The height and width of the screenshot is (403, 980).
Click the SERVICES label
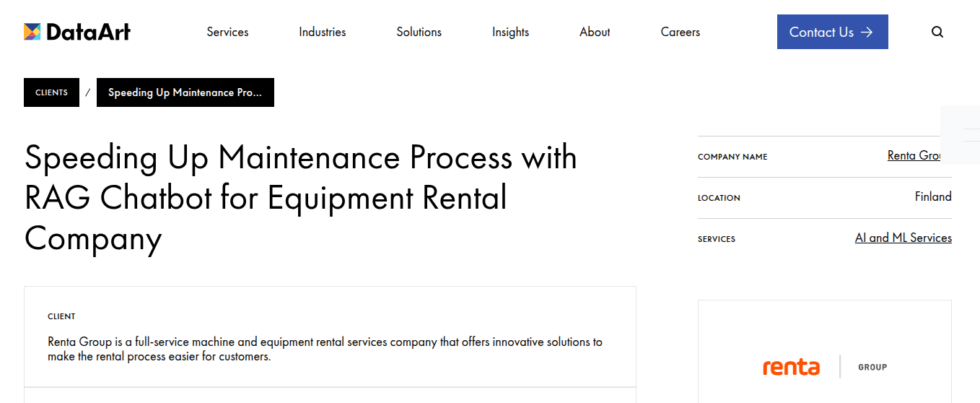click(x=717, y=239)
